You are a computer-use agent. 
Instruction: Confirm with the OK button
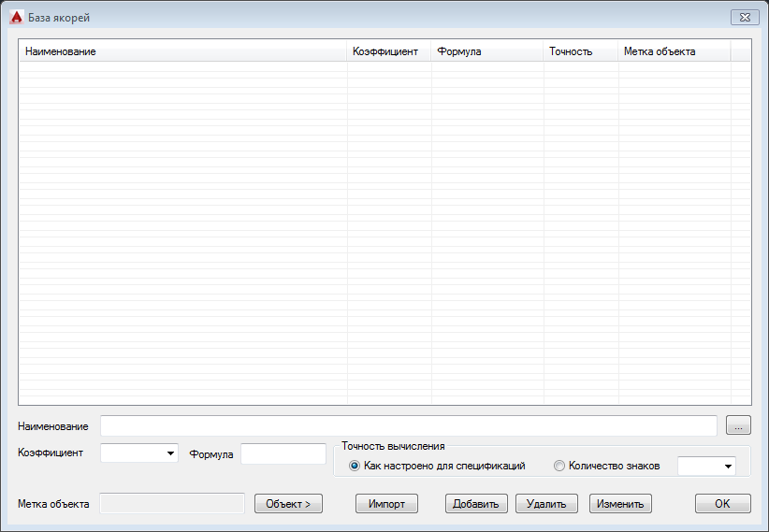point(723,504)
